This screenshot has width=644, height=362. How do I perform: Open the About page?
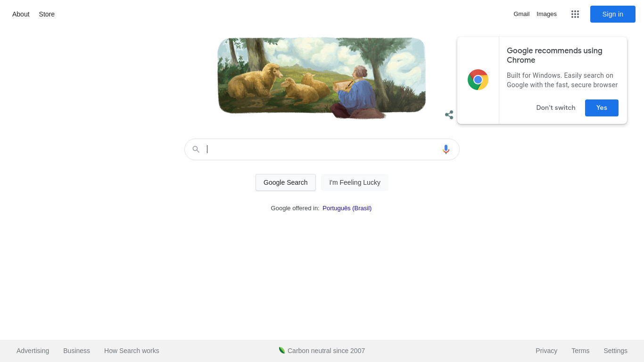point(21,14)
